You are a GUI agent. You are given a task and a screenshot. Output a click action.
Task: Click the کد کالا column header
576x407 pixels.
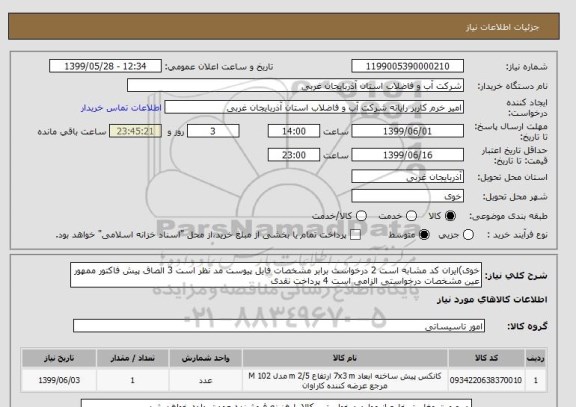coord(486,358)
